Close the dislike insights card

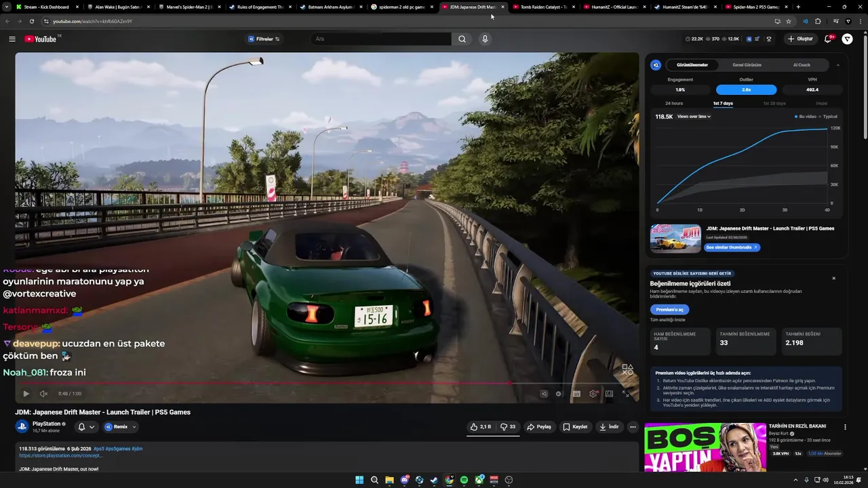[x=833, y=279]
